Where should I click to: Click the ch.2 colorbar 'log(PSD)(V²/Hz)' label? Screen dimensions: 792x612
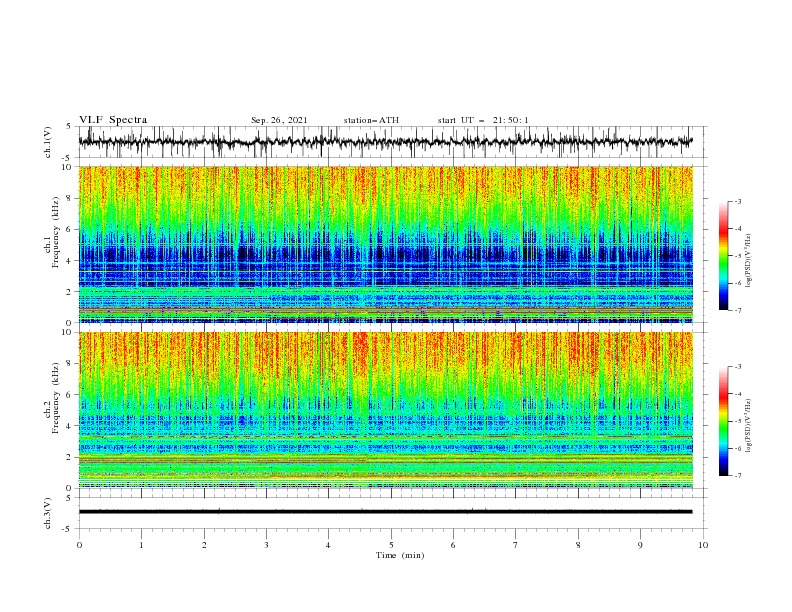point(748,426)
